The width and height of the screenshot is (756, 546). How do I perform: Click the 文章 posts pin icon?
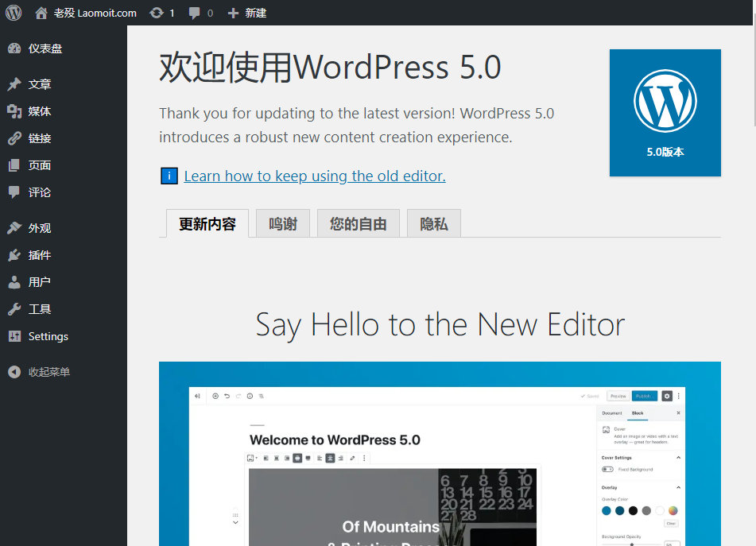click(x=14, y=84)
